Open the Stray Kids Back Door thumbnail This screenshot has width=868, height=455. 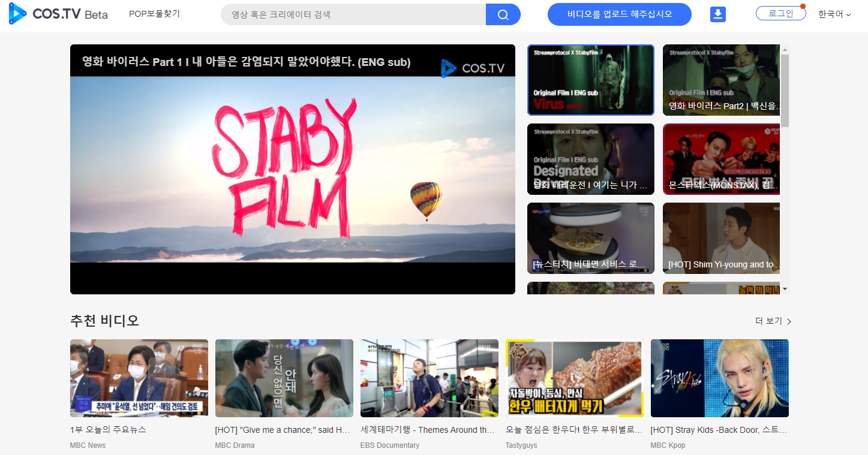(720, 378)
